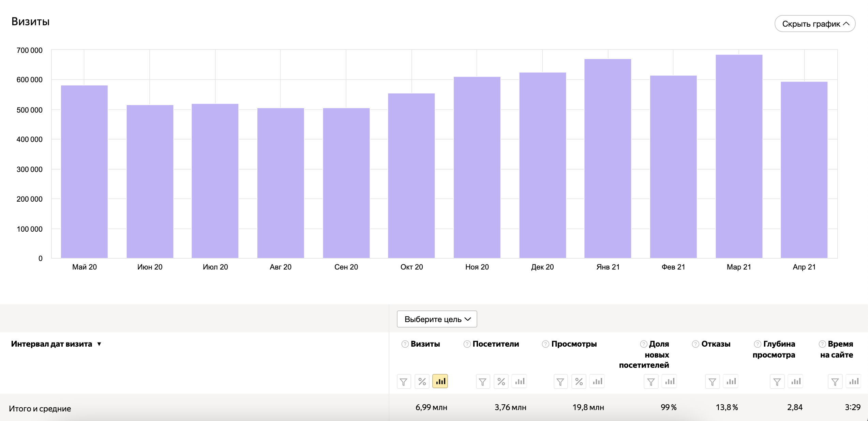Click the Итого и средние row label

[x=40, y=408]
